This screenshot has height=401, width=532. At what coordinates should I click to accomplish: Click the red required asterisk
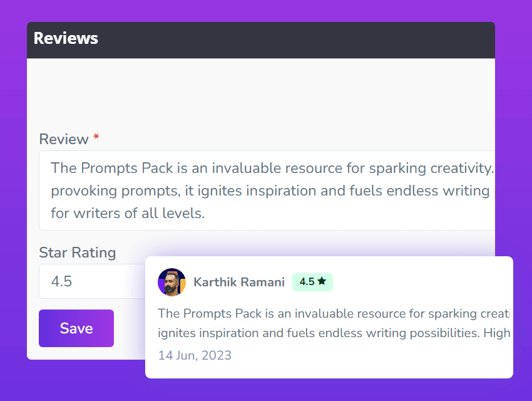(x=96, y=138)
